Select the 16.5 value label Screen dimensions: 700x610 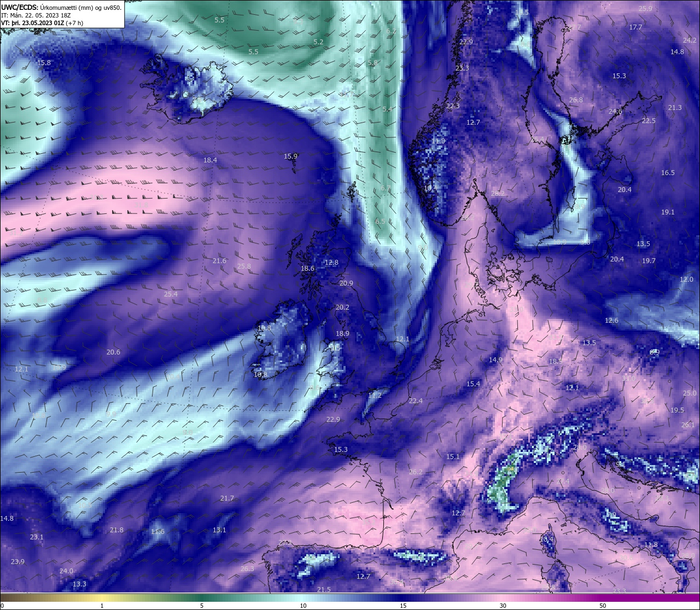click(x=668, y=173)
